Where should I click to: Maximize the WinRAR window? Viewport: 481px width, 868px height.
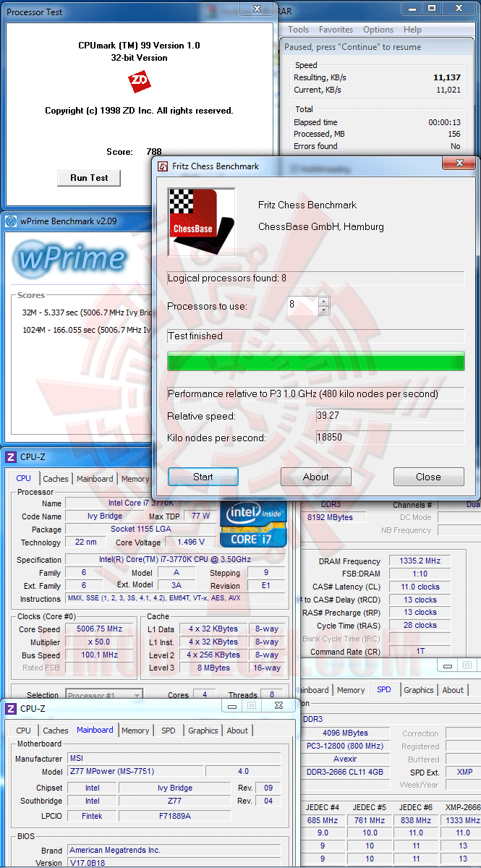(432, 7)
